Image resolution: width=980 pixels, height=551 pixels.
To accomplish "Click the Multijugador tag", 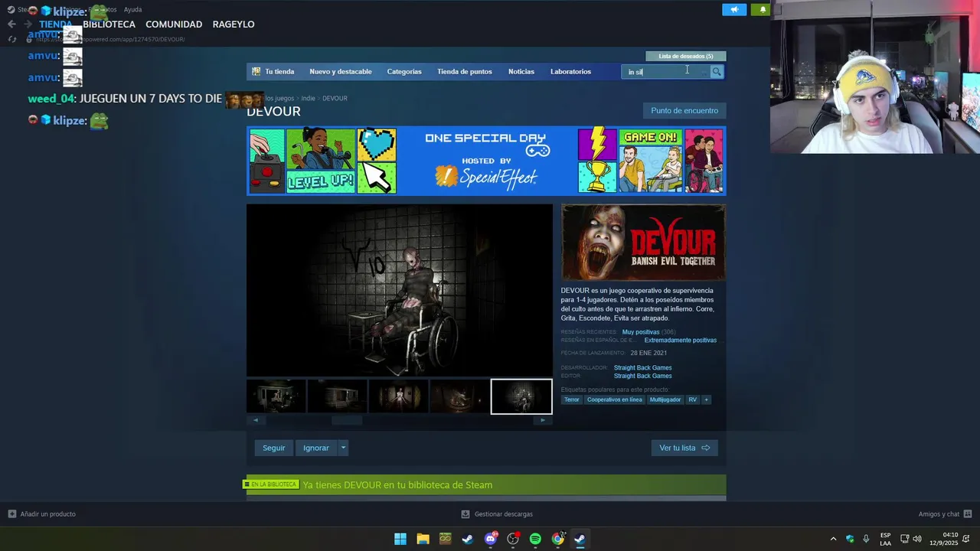I will (x=665, y=399).
